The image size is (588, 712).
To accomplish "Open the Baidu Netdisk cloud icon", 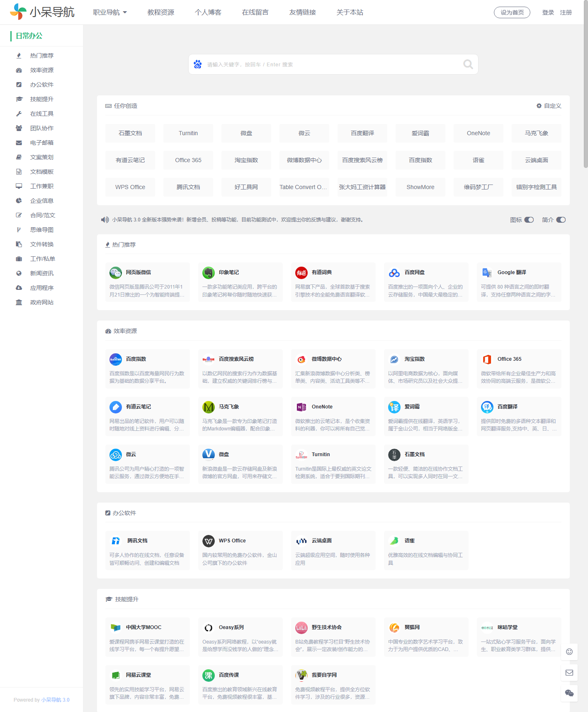I will pos(394,272).
